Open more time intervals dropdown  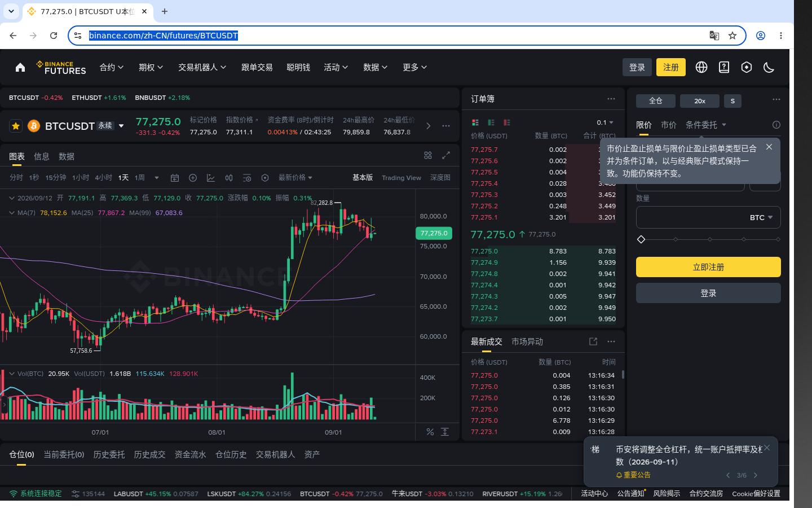[x=157, y=178]
